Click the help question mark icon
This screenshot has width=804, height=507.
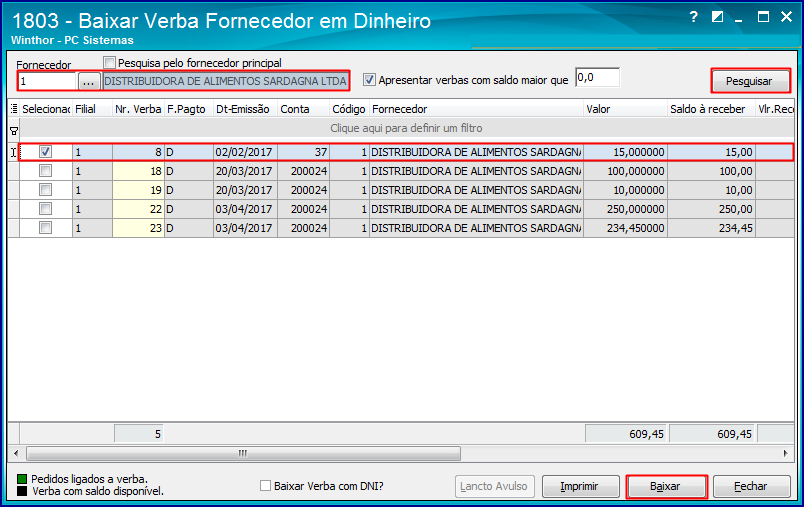click(693, 17)
